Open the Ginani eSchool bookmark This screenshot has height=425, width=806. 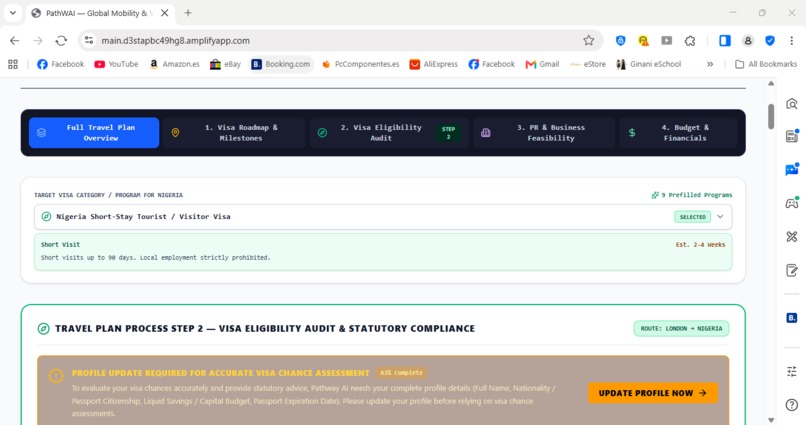click(649, 64)
